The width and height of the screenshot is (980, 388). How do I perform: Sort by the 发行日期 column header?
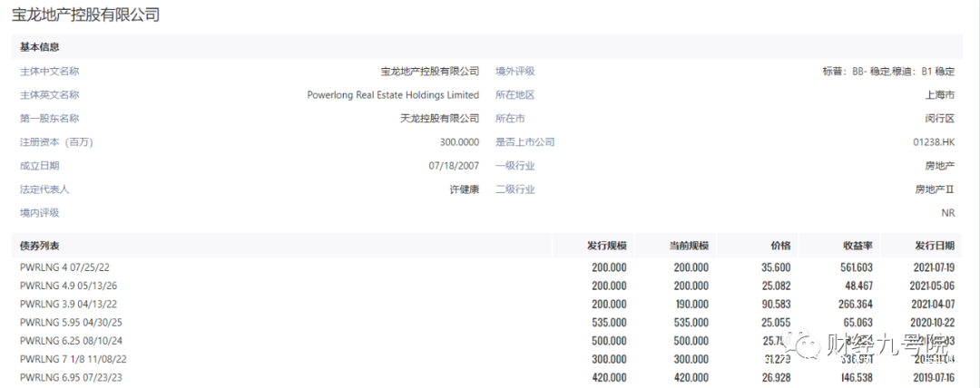(936, 246)
